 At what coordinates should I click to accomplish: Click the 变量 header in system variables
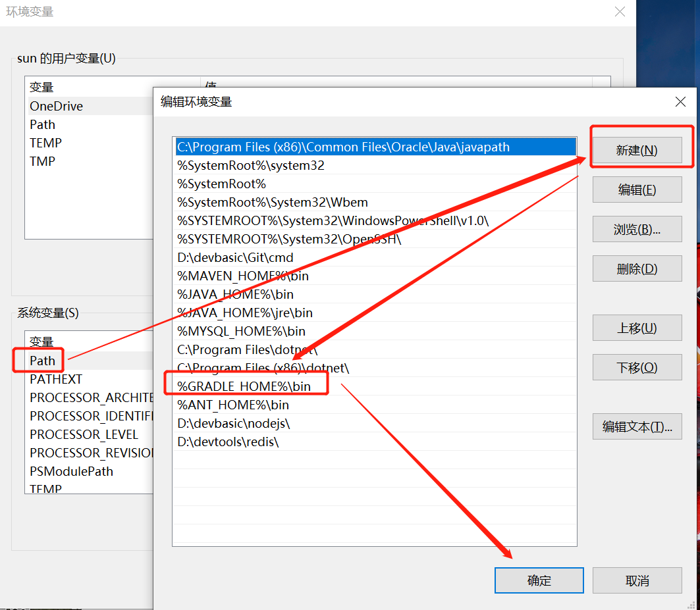[x=41, y=342]
